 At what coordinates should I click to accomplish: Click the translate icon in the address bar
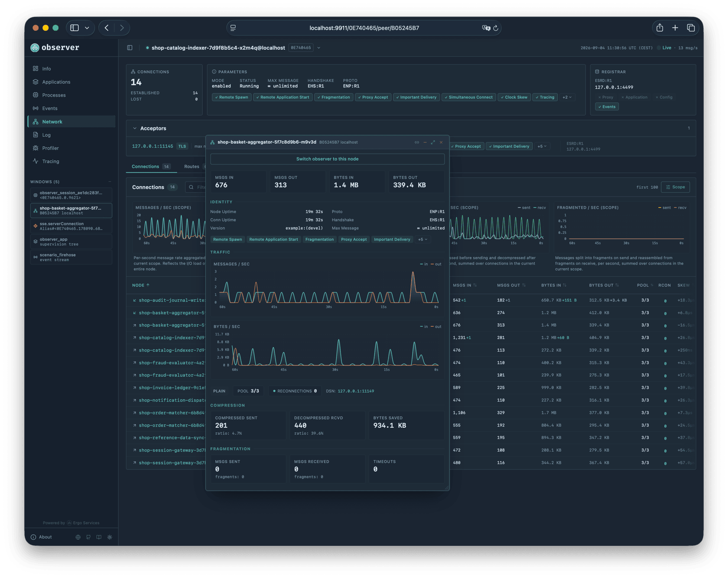tap(486, 28)
